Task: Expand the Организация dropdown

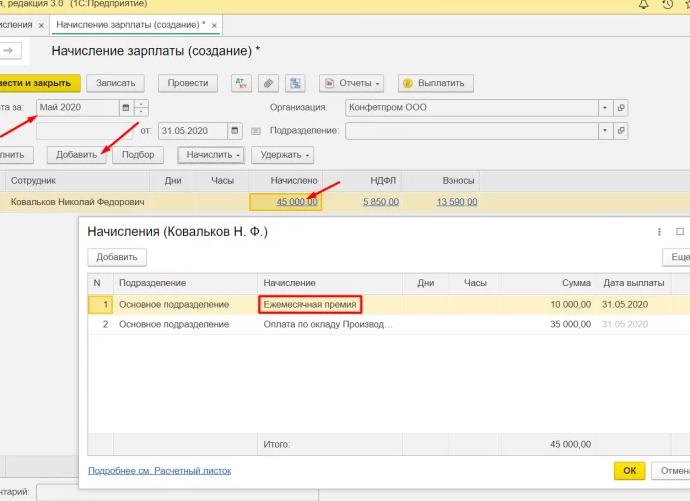Action: 605,108
